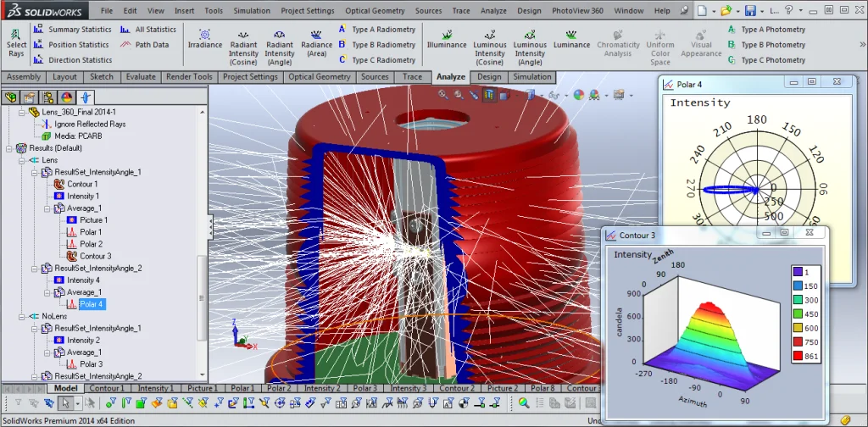Click the Edit Appearance color ball icon

point(578,95)
